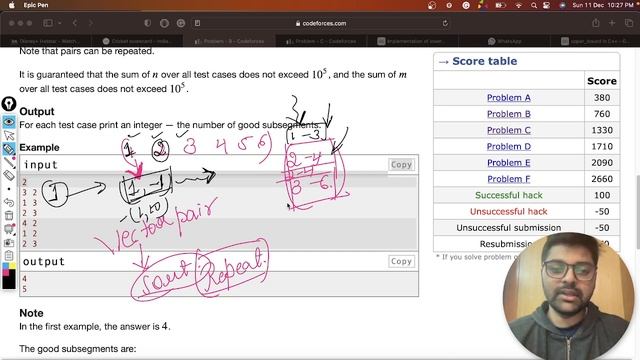Click the score value 1330
Screen dimensions: 640x360
click(602, 130)
